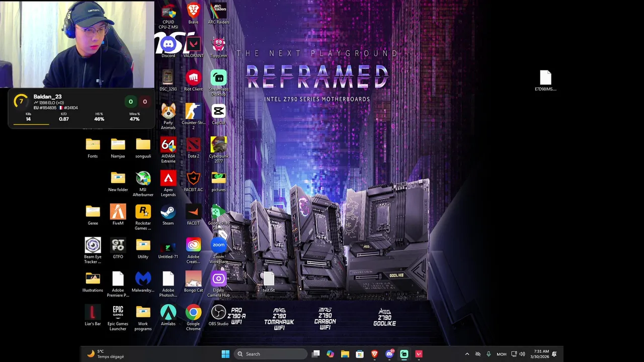Image resolution: width=644 pixels, height=362 pixels.
Task: Open the Elgato Camera Hub shortcut
Action: pos(218,285)
